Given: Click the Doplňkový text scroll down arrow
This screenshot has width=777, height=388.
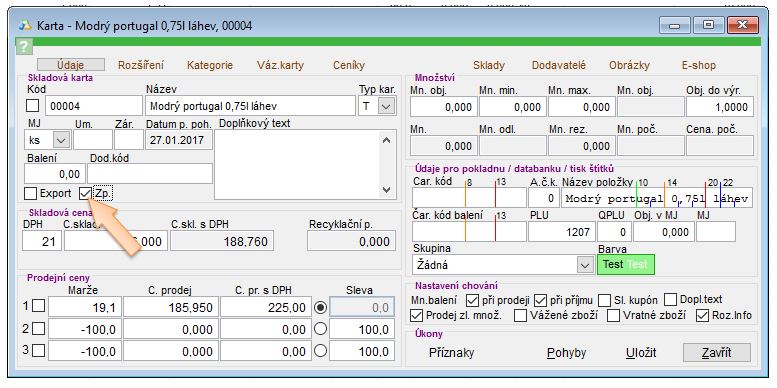Looking at the screenshot, I should pyautogui.click(x=387, y=190).
